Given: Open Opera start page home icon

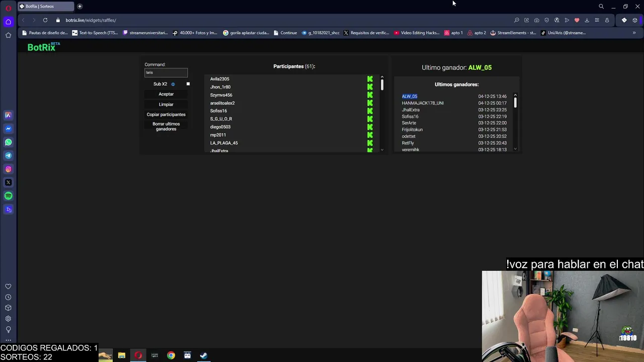Looking at the screenshot, I should click(8, 22).
